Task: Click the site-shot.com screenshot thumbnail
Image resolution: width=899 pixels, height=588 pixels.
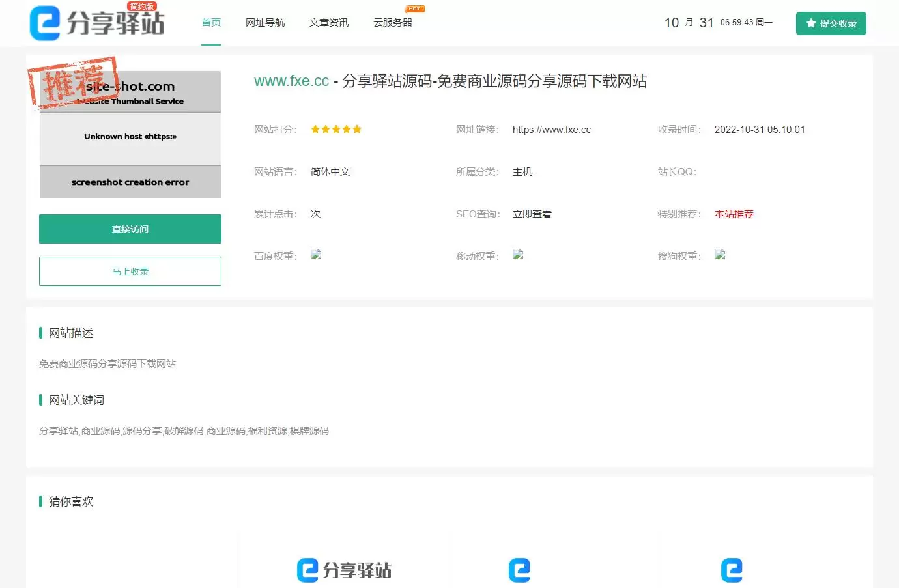Action: click(130, 134)
